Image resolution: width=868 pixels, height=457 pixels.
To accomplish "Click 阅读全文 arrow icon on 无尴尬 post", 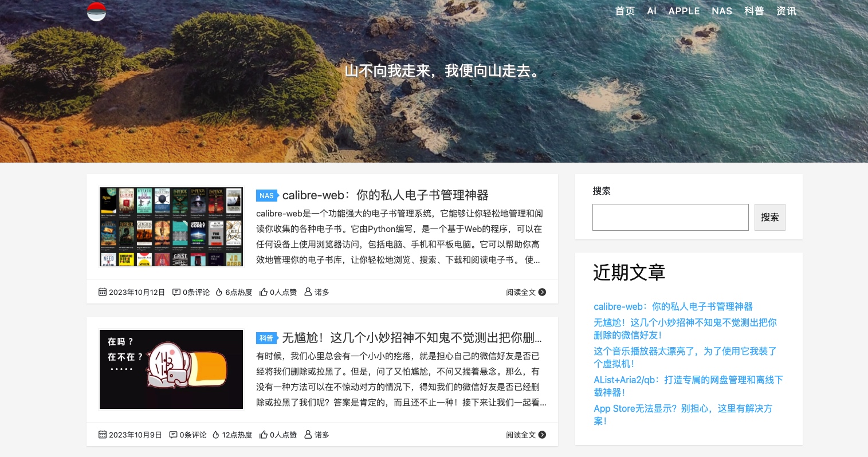I will pos(542,435).
